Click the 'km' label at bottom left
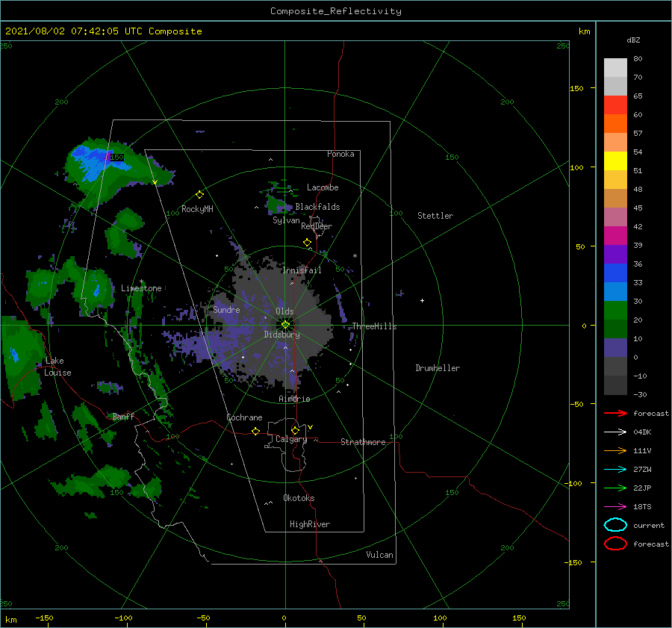 coord(10,620)
